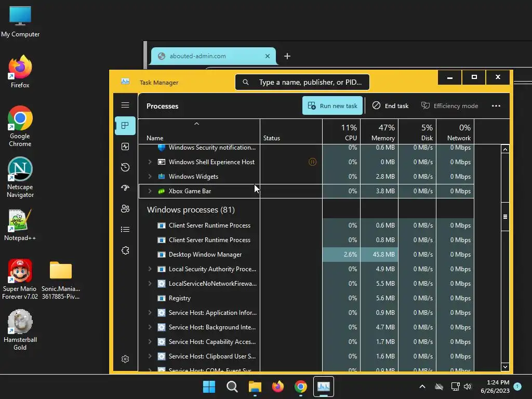This screenshot has width=532, height=399.
Task: Select the Processes page icon in sidebar
Action: click(x=125, y=126)
